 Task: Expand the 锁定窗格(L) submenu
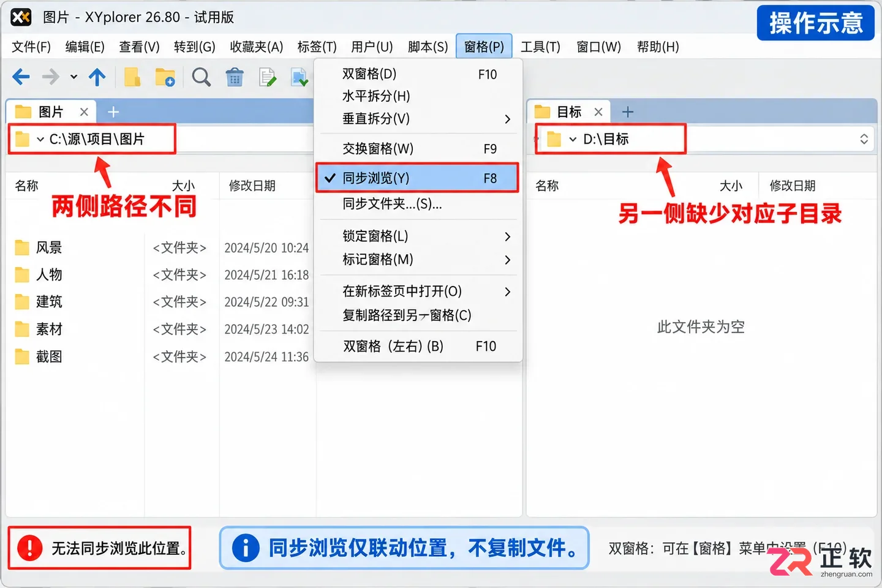tap(507, 236)
